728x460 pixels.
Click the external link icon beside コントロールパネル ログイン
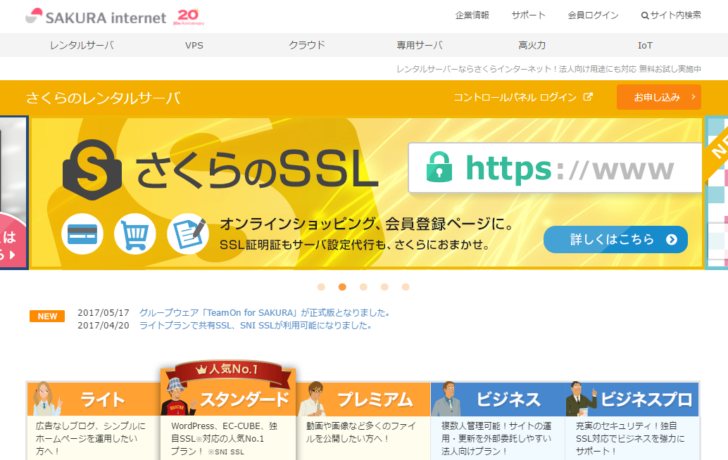point(588,97)
